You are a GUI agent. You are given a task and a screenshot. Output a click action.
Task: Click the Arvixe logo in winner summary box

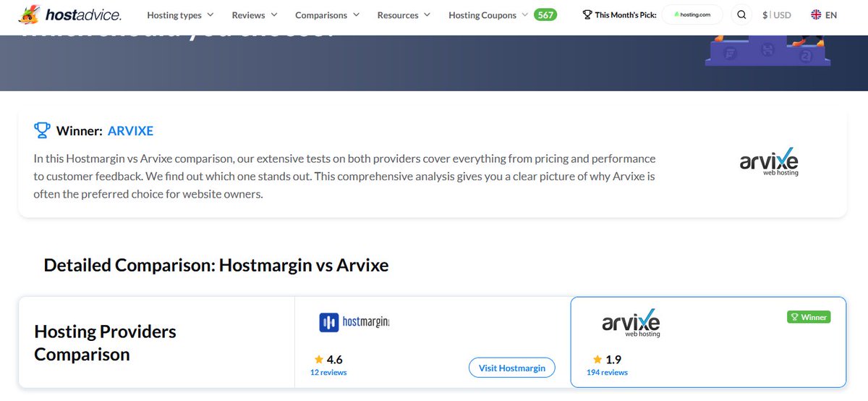tap(769, 162)
